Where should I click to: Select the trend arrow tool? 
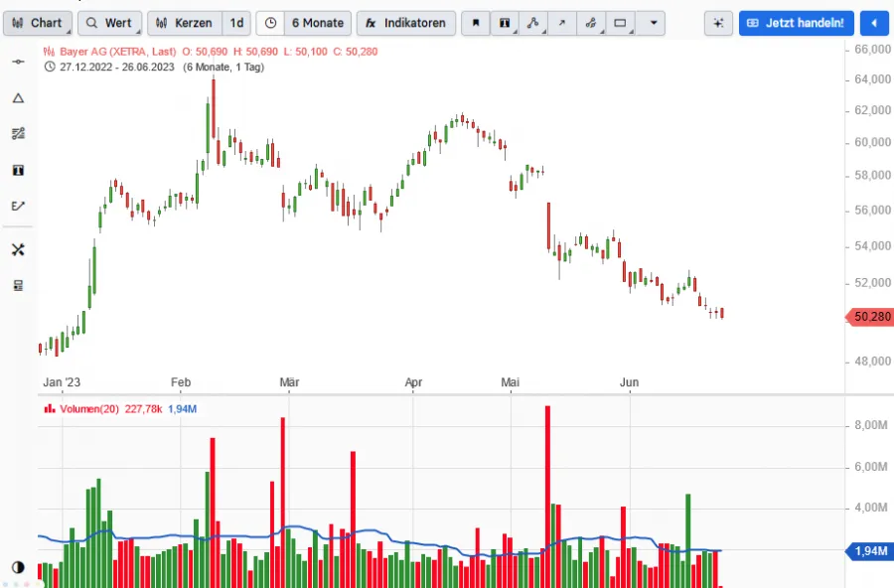pos(562,23)
